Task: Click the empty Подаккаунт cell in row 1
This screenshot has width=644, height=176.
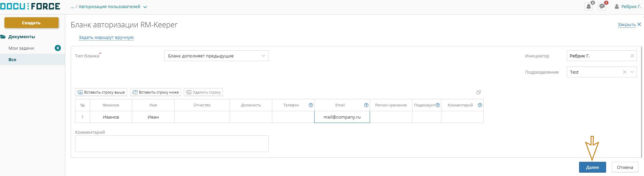Action: (427, 117)
